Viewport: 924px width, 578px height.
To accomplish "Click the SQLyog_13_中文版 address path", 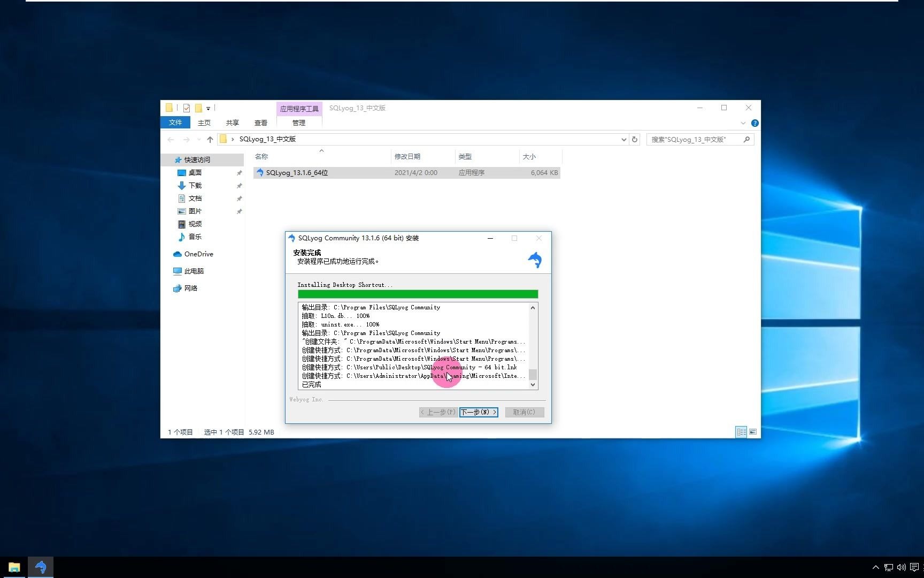I will pyautogui.click(x=267, y=139).
